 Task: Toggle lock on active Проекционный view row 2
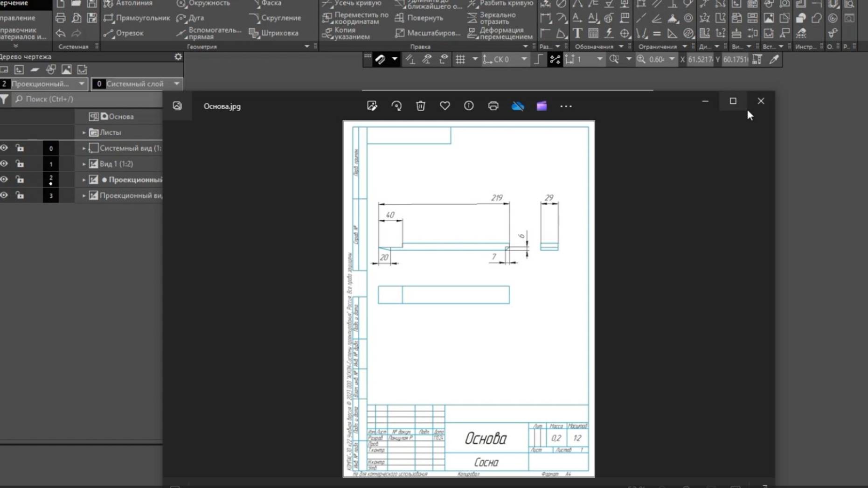coord(20,180)
